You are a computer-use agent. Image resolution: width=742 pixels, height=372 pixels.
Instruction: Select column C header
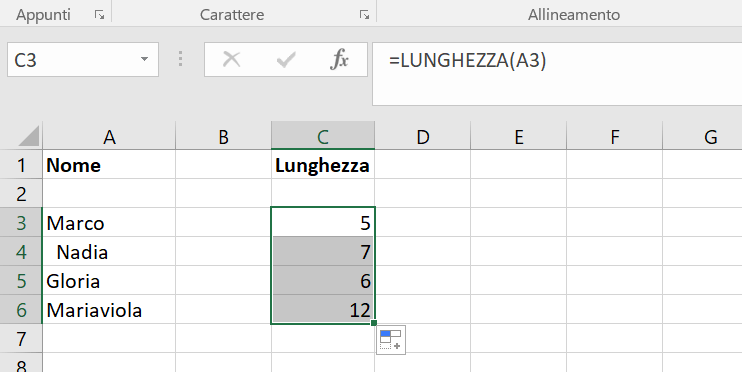[323, 136]
